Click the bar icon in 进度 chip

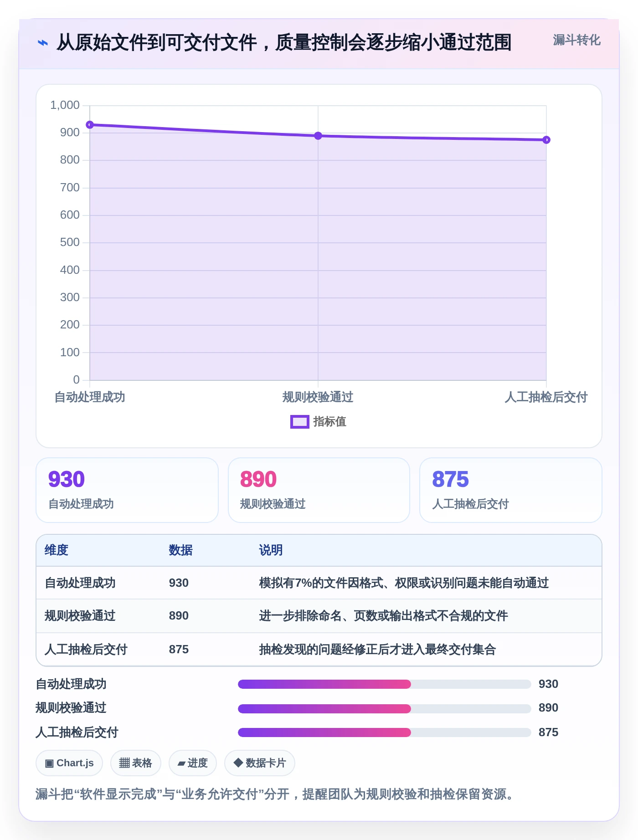pos(181,763)
